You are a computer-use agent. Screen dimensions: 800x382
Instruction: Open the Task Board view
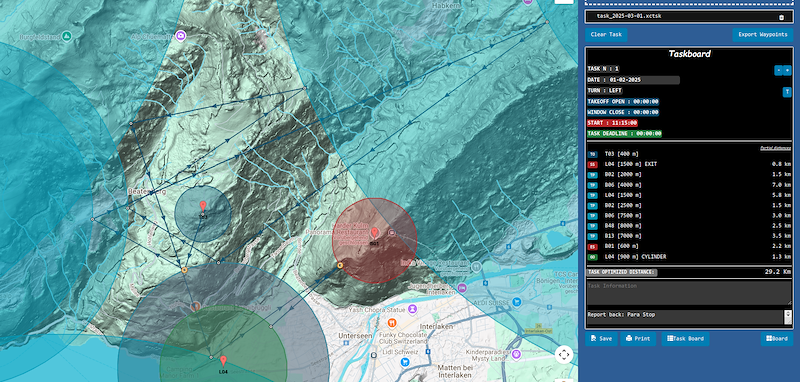[x=685, y=339]
